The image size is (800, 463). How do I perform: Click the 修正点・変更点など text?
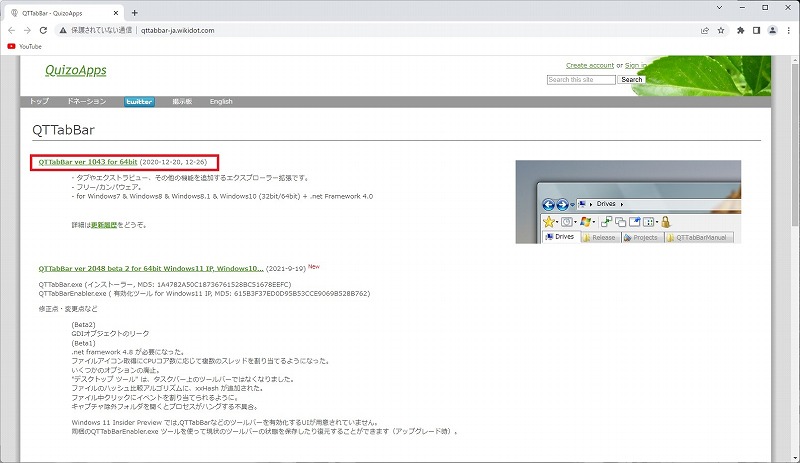click(x=68, y=309)
